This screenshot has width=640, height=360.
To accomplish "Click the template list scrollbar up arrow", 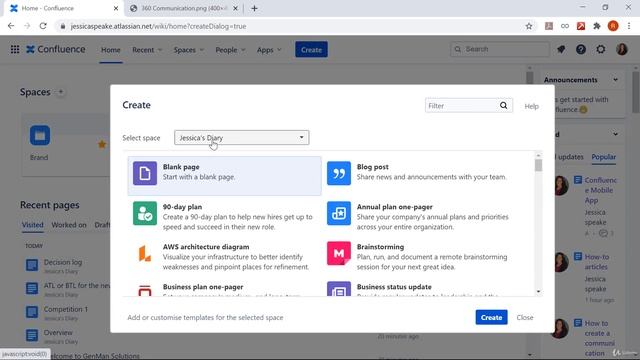I will 538,155.
